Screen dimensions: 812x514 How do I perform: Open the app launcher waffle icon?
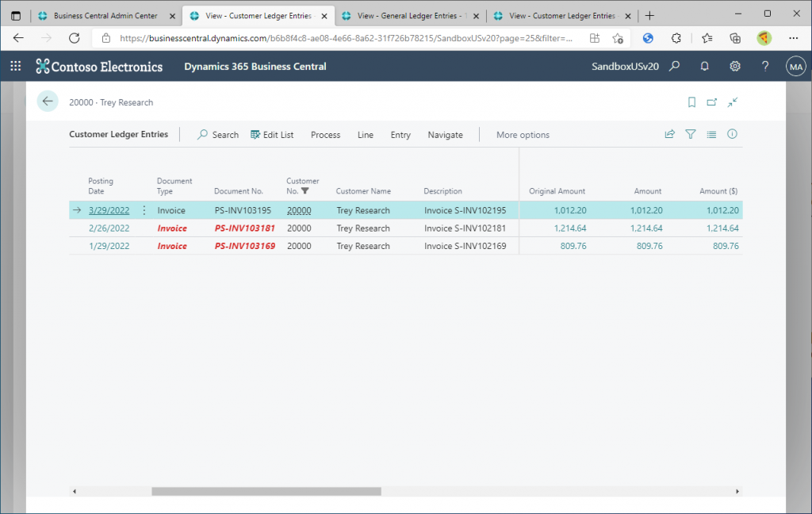point(16,66)
